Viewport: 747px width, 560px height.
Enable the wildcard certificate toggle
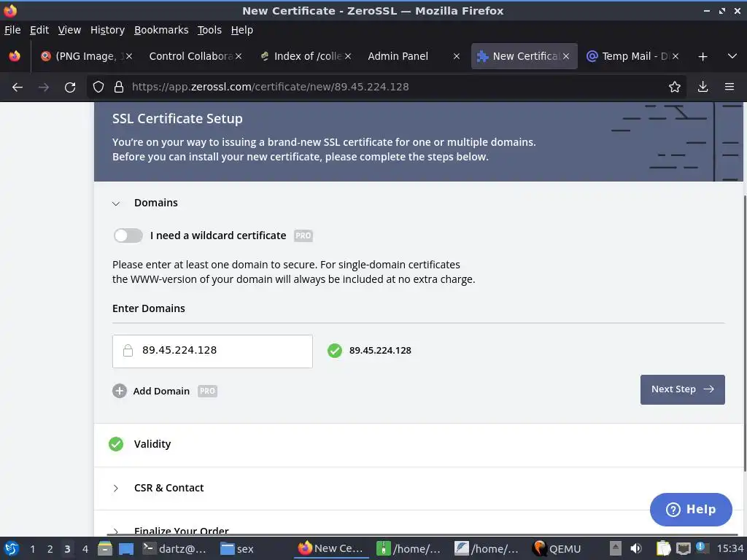click(128, 236)
